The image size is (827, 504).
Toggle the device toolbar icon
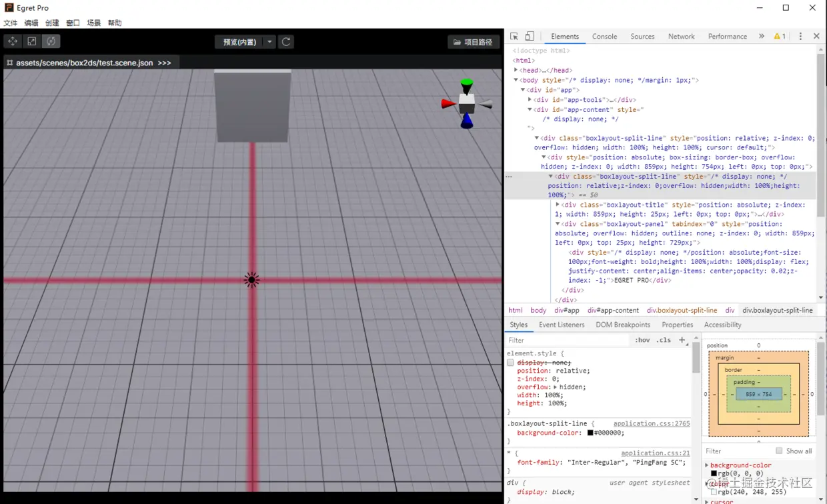coord(530,36)
